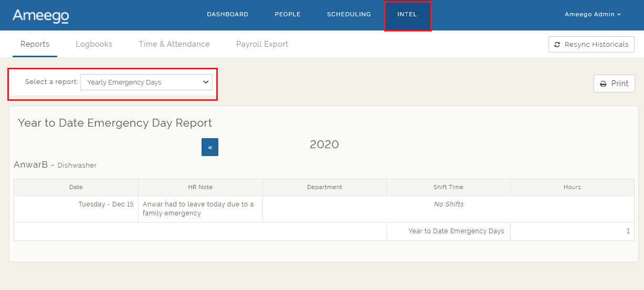
Task: Navigate to the People section
Action: pyautogui.click(x=288, y=15)
